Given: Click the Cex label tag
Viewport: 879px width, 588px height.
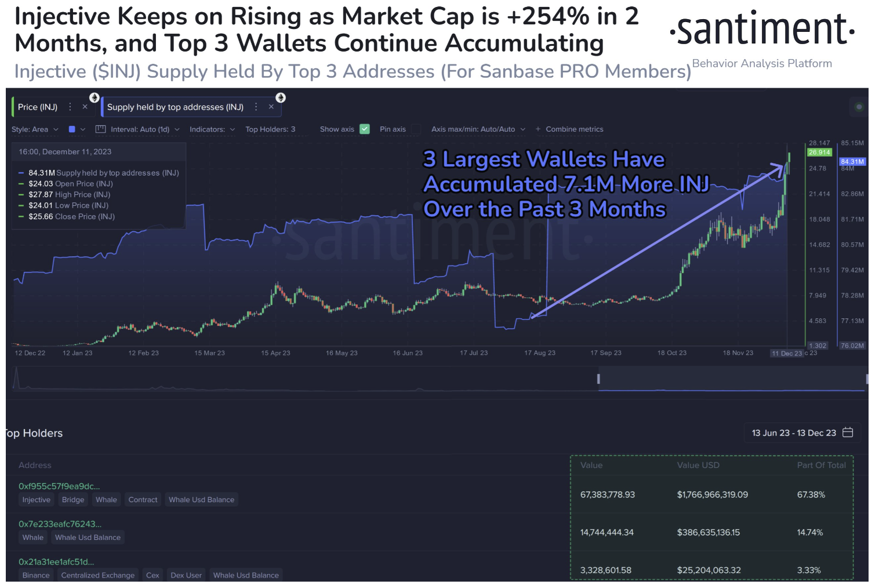Looking at the screenshot, I should 152,575.
